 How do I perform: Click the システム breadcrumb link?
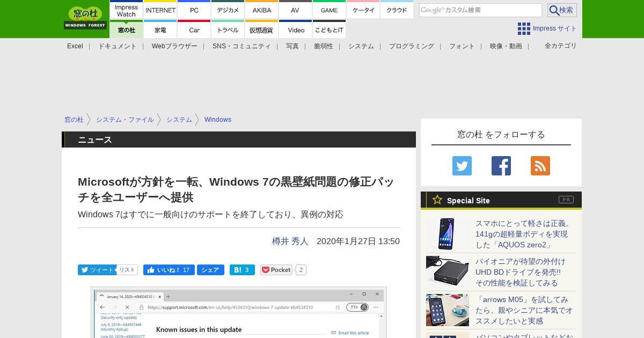click(x=179, y=120)
